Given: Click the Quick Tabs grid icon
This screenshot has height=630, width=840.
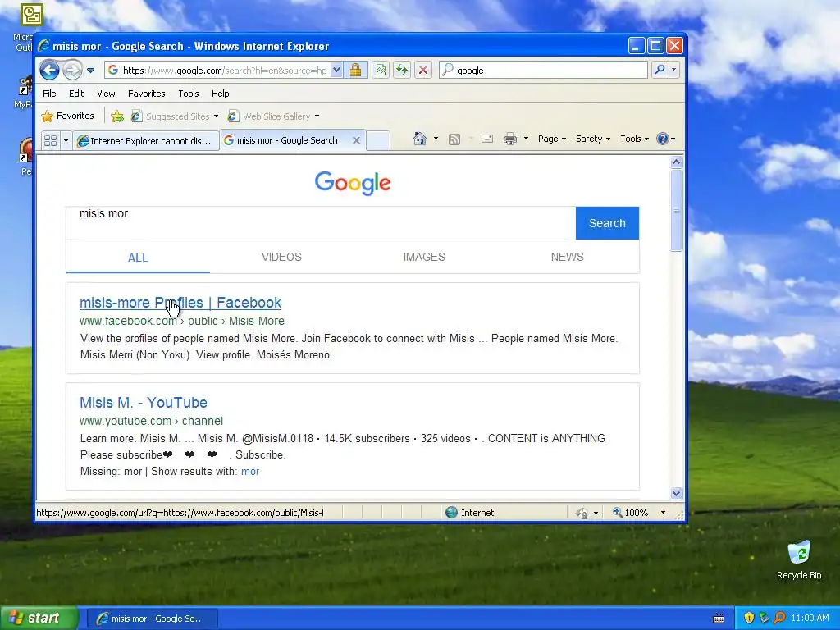Looking at the screenshot, I should 50,141.
